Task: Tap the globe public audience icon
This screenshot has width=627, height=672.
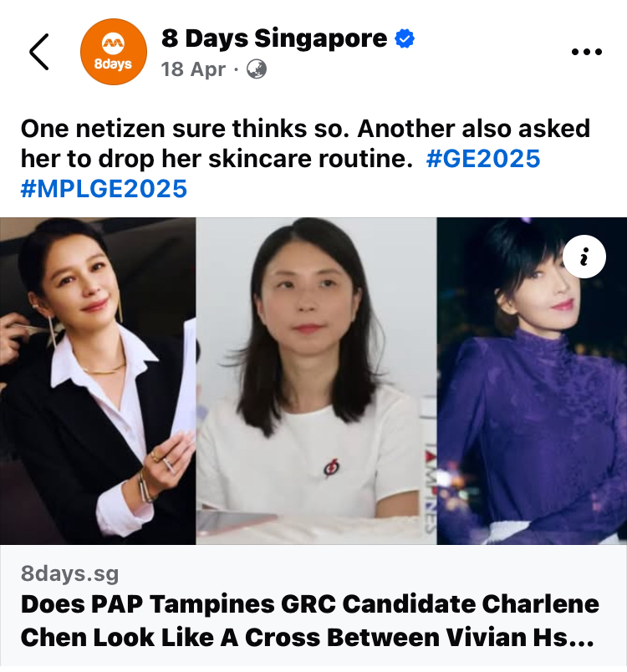Action: (257, 69)
